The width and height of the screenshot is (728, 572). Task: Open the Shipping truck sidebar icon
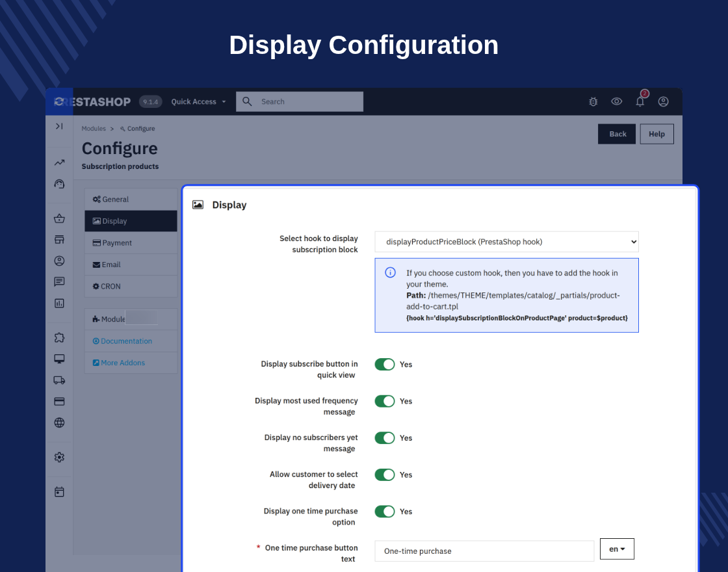point(59,380)
